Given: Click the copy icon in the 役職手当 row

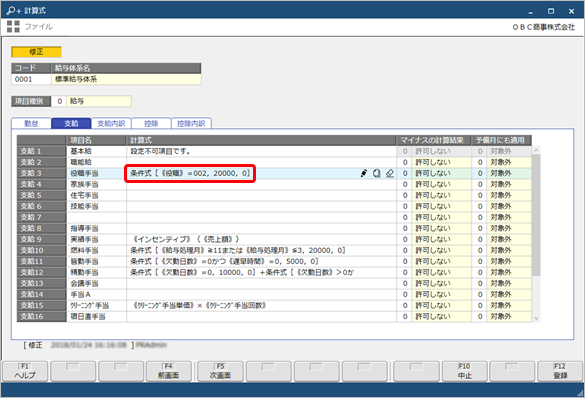Looking at the screenshot, I should pos(377,173).
